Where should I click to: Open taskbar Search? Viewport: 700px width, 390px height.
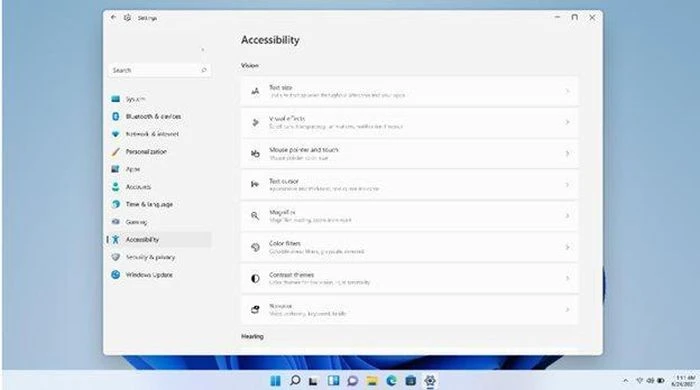click(295, 381)
